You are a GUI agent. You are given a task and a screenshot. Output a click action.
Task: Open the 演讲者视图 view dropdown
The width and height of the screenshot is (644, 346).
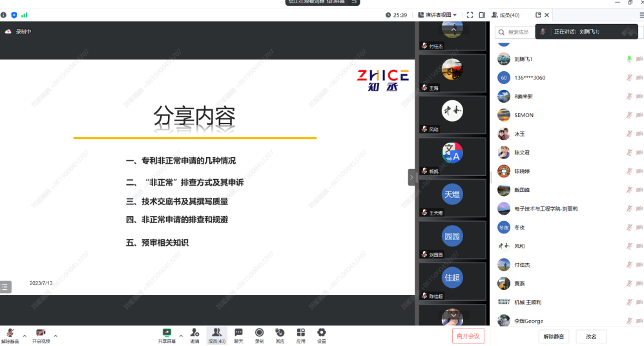[437, 15]
